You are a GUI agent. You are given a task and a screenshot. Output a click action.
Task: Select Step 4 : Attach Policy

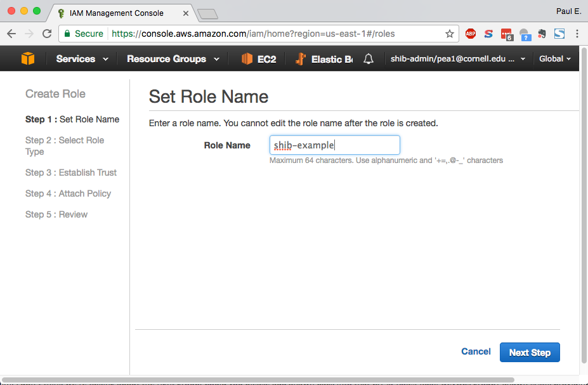(69, 193)
